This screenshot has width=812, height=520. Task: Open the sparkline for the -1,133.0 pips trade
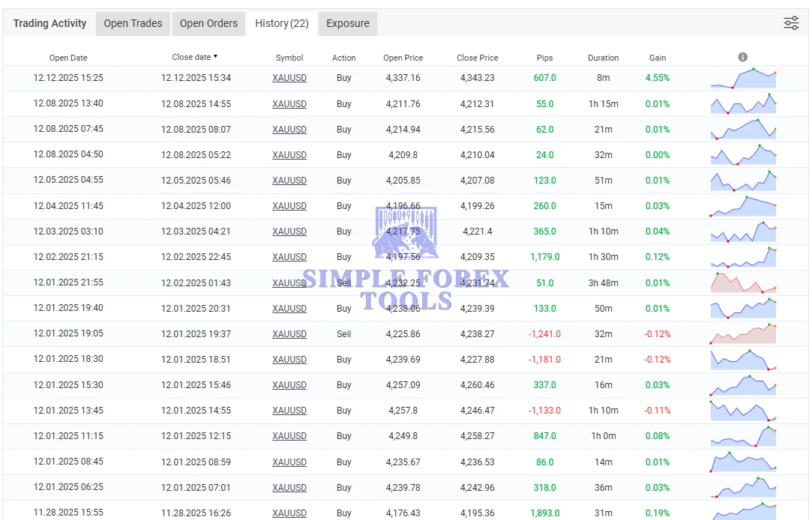[743, 411]
